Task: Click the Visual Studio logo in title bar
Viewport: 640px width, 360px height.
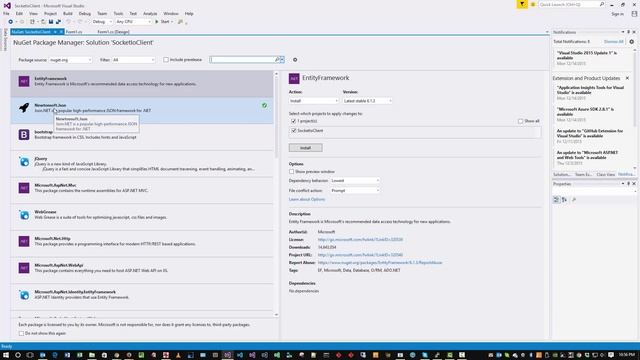Action: pyautogui.click(x=7, y=6)
